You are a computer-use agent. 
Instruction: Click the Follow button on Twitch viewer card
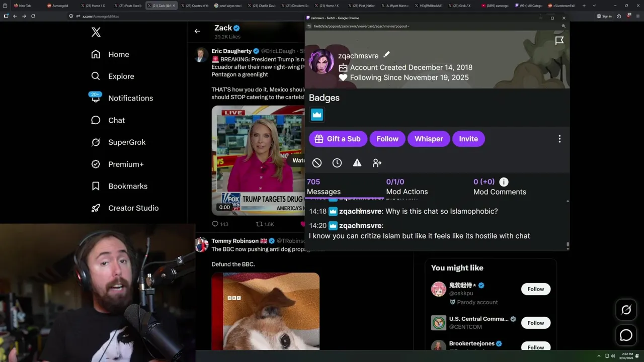pos(387,139)
